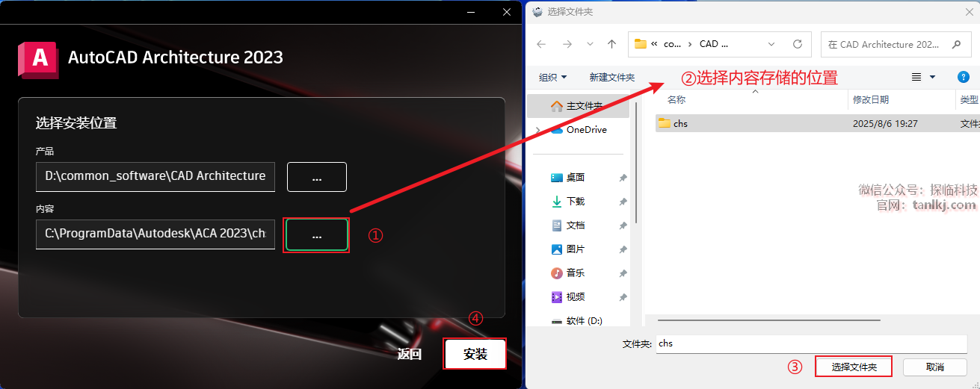Go forward in folder dialog navigation

[x=567, y=44]
